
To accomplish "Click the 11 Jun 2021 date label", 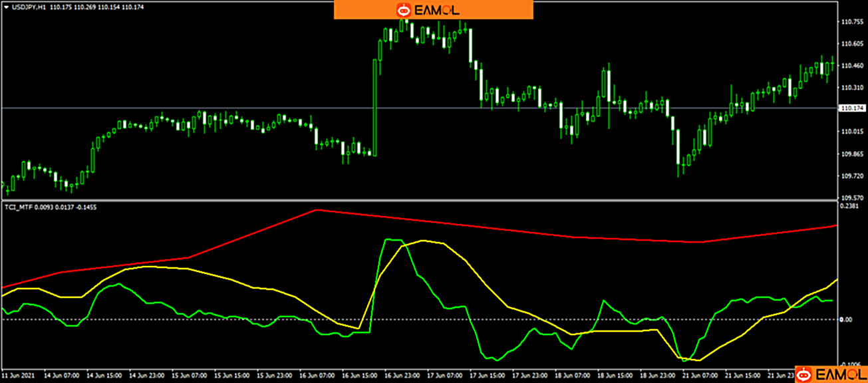I will click(17, 376).
